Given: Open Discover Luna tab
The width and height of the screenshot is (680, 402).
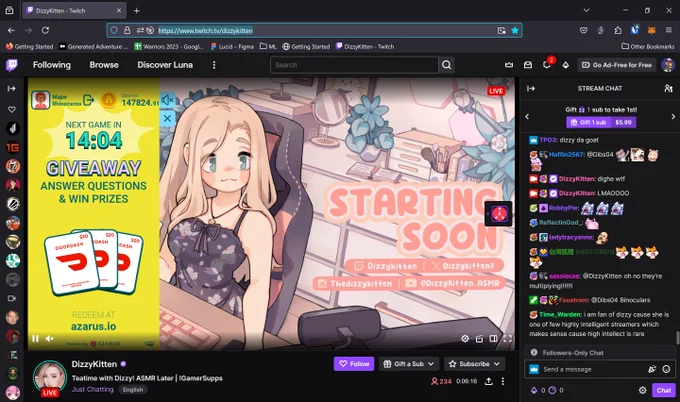Looking at the screenshot, I should (x=165, y=65).
